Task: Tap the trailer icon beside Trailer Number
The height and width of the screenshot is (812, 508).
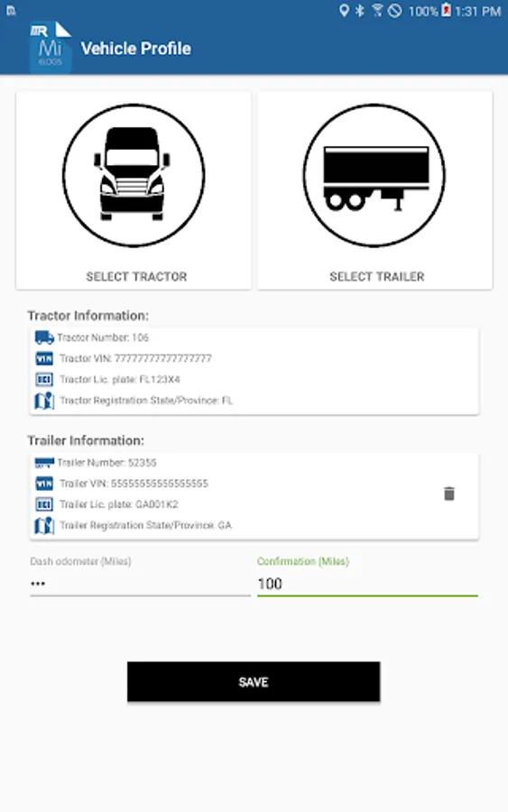Action: pos(44,463)
